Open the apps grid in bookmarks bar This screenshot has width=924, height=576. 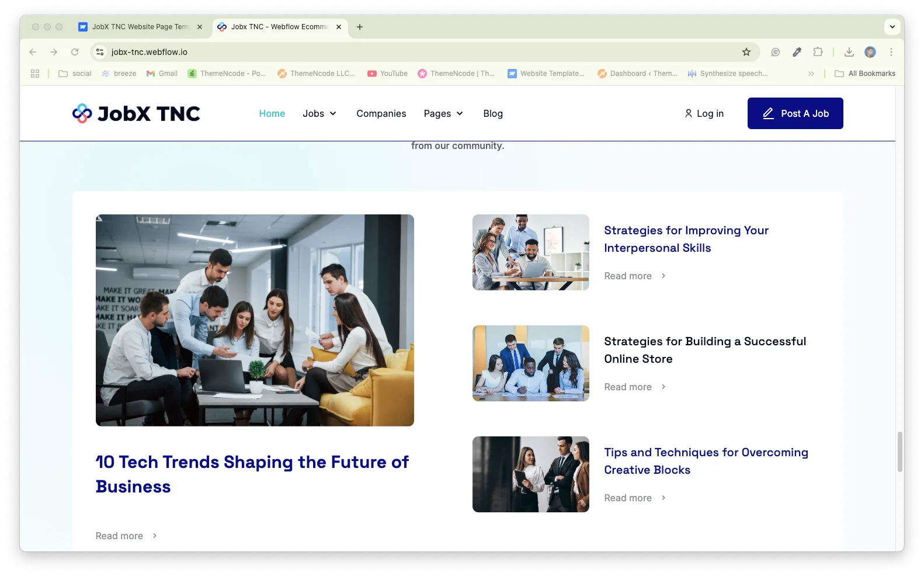pos(35,74)
